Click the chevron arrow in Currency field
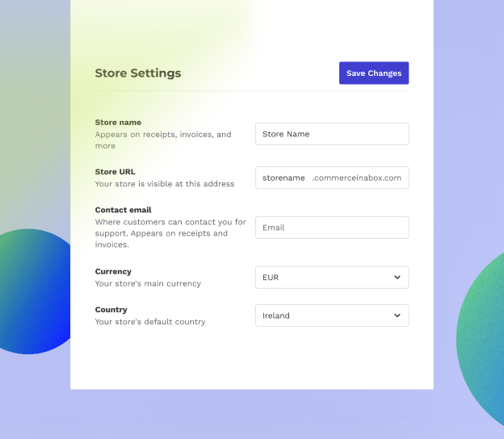The width and height of the screenshot is (504, 439). point(397,278)
